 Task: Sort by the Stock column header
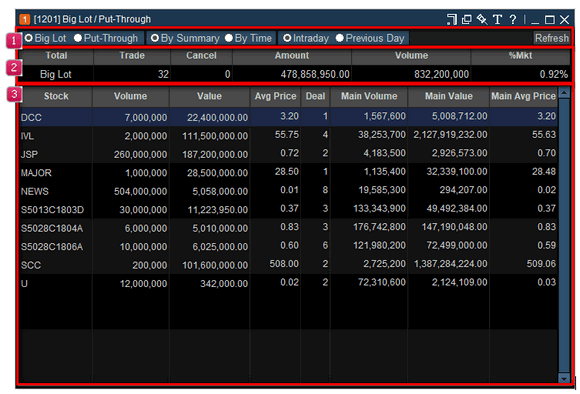pos(56,96)
